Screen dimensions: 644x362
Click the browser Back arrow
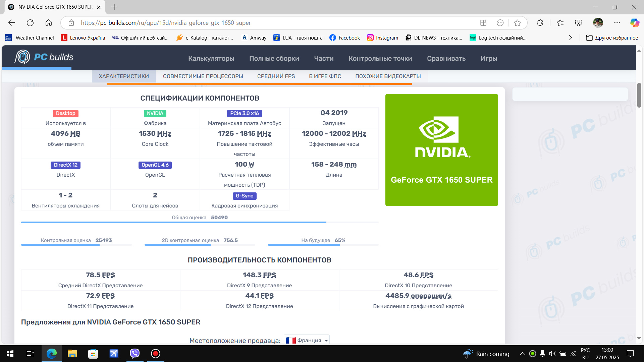pyautogui.click(x=12, y=23)
